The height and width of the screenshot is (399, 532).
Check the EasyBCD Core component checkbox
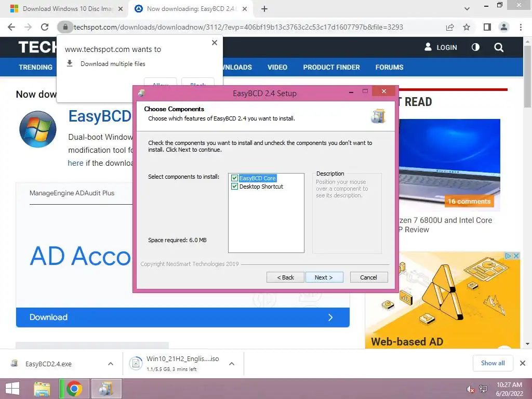234,178
